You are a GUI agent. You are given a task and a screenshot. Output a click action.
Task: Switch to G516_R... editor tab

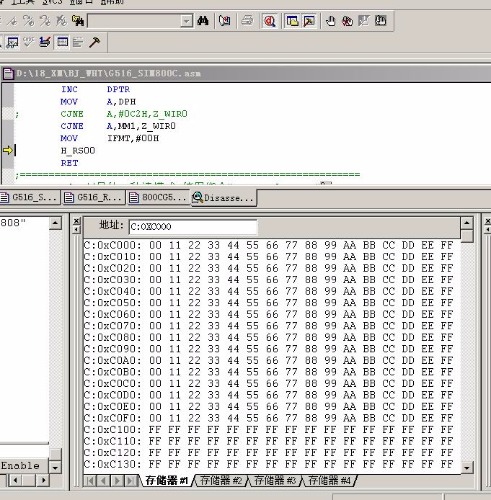(x=94, y=197)
